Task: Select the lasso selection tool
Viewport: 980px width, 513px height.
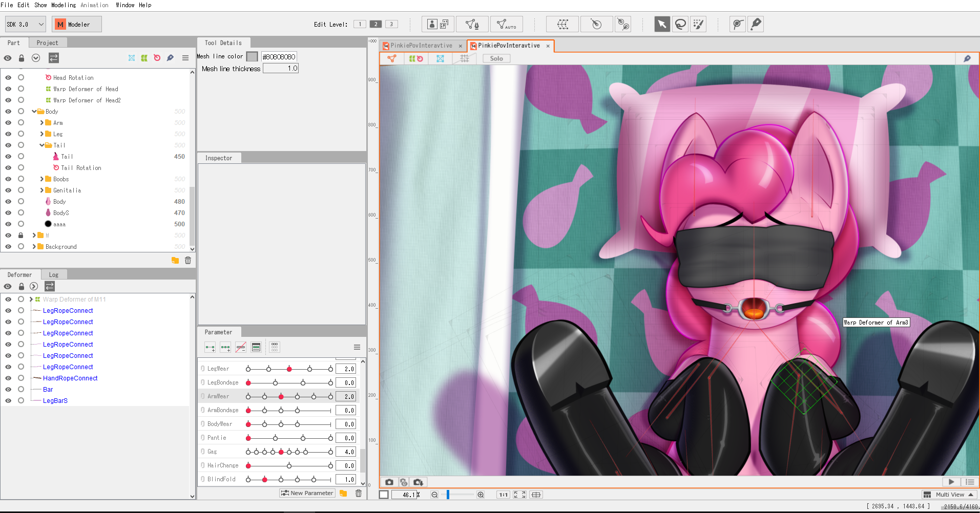Action: (x=680, y=24)
